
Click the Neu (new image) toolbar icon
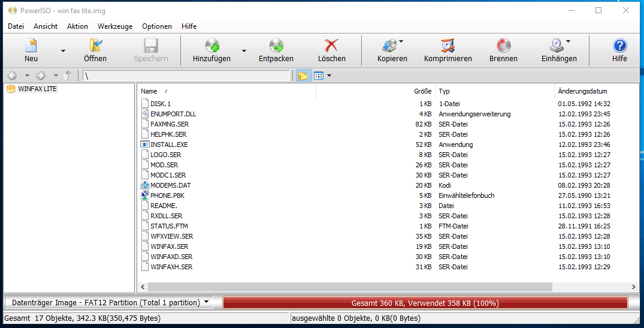pyautogui.click(x=31, y=45)
